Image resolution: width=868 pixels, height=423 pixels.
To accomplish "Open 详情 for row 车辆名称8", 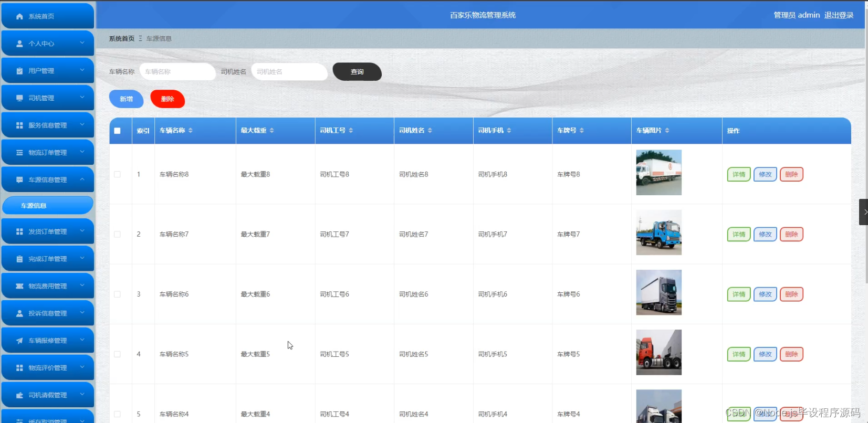I will 739,174.
